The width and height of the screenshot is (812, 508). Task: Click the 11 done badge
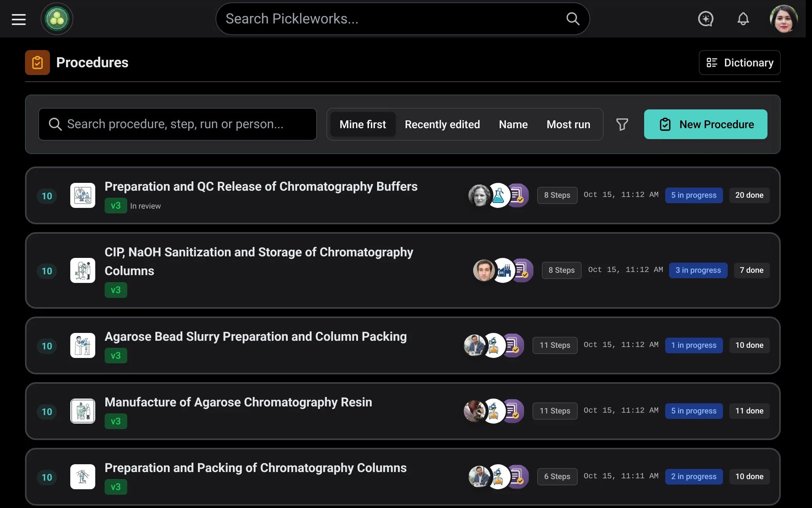pos(749,411)
